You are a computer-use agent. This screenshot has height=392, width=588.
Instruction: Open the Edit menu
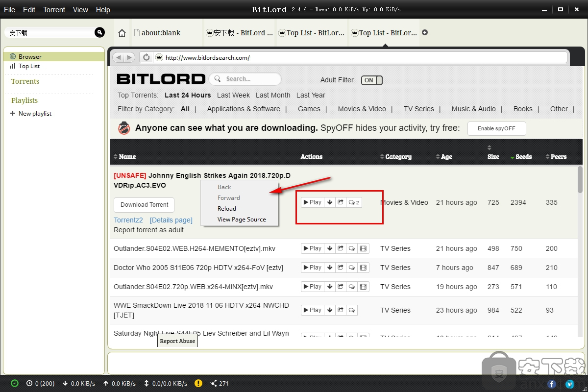[x=29, y=10]
